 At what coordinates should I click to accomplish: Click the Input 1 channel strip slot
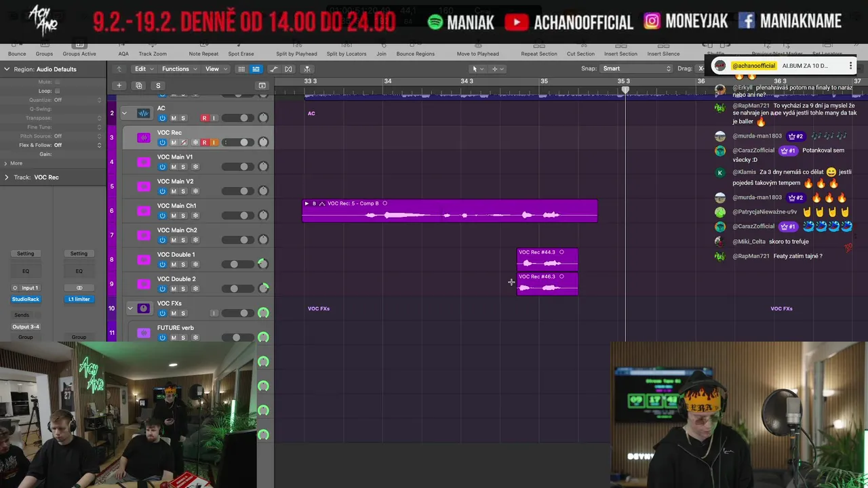click(x=26, y=288)
